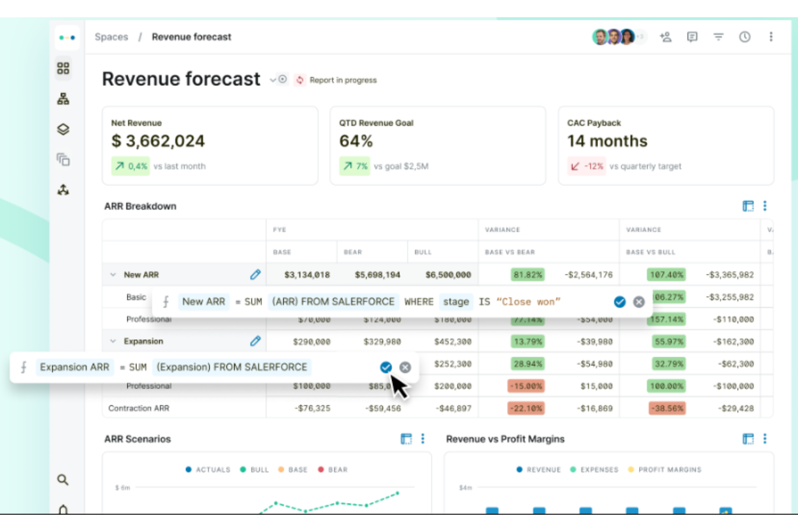798x532 pixels.
Task: Click the duplicate pages icon in sidebar
Action: coord(63,160)
